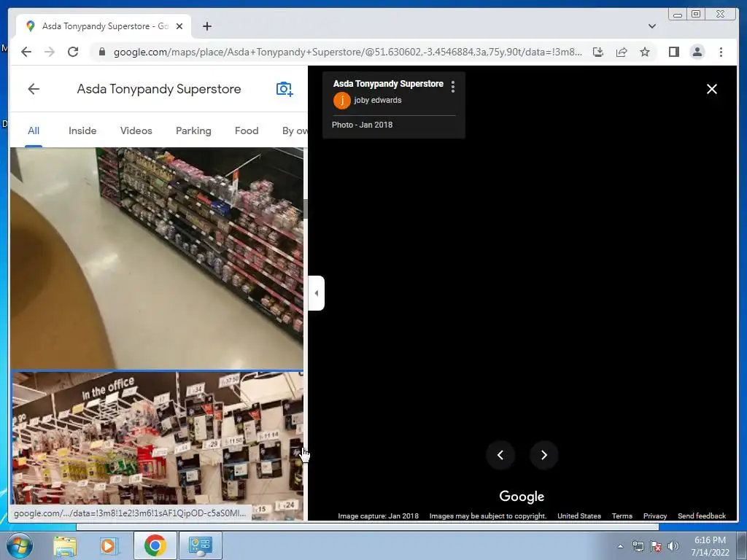Open Windows Explorer from taskbar

tap(65, 545)
